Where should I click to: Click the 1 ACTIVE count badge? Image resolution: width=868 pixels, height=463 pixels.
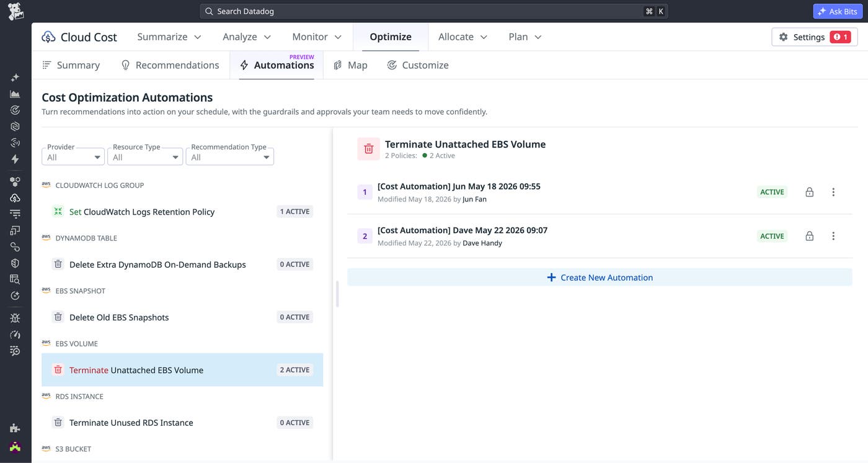[x=294, y=211]
